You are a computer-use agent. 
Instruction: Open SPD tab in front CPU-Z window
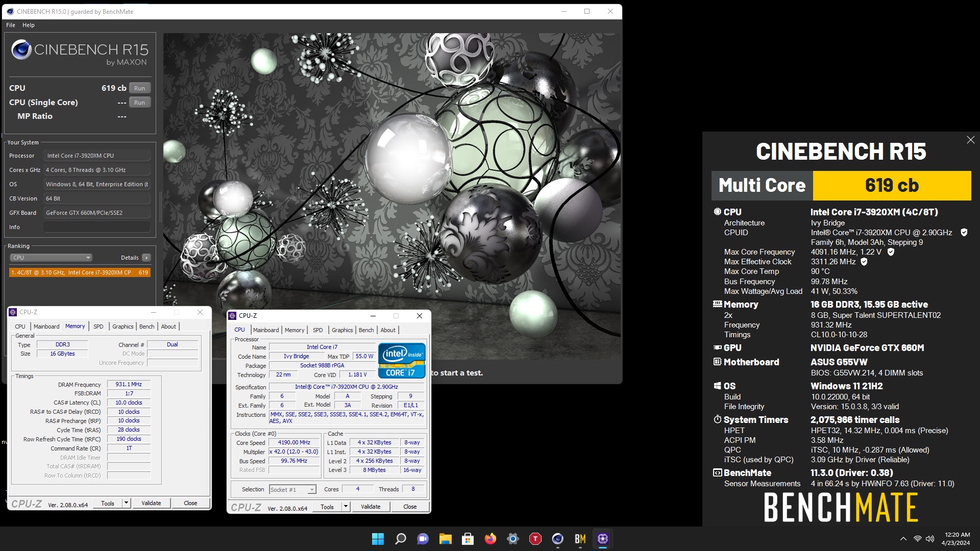click(x=318, y=330)
